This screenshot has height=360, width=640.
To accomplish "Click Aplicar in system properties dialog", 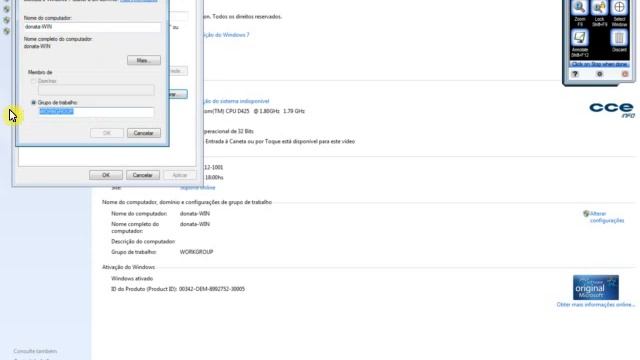I will coord(180,175).
